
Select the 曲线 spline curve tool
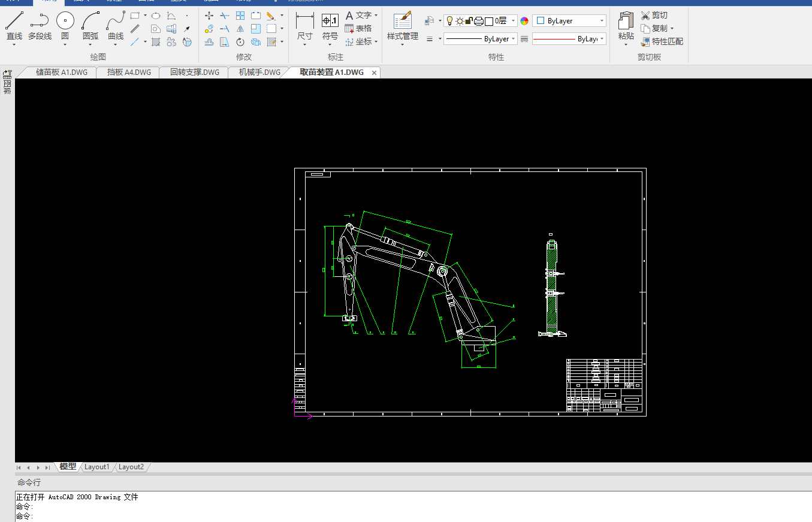[116, 26]
